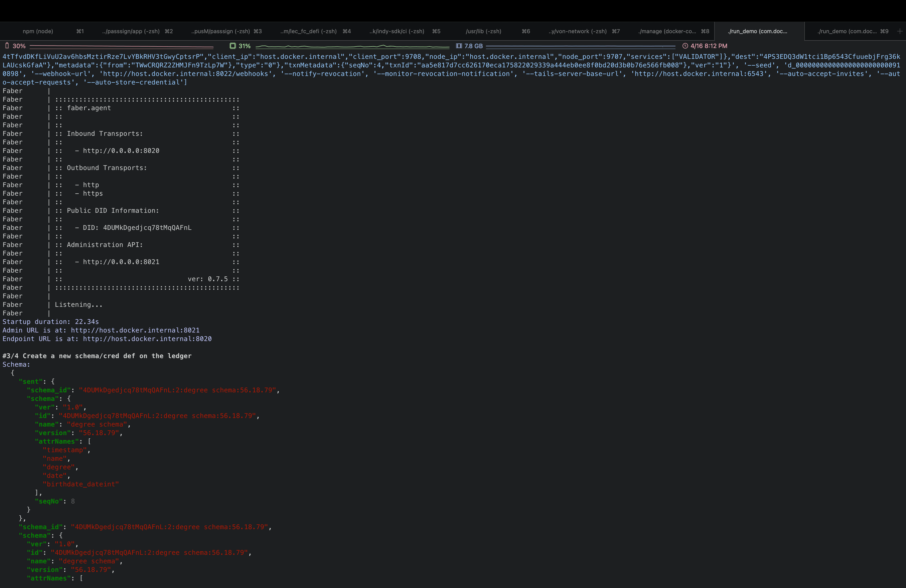Click the '30%' battery percentage text
This screenshot has height=588, width=906.
(19, 46)
